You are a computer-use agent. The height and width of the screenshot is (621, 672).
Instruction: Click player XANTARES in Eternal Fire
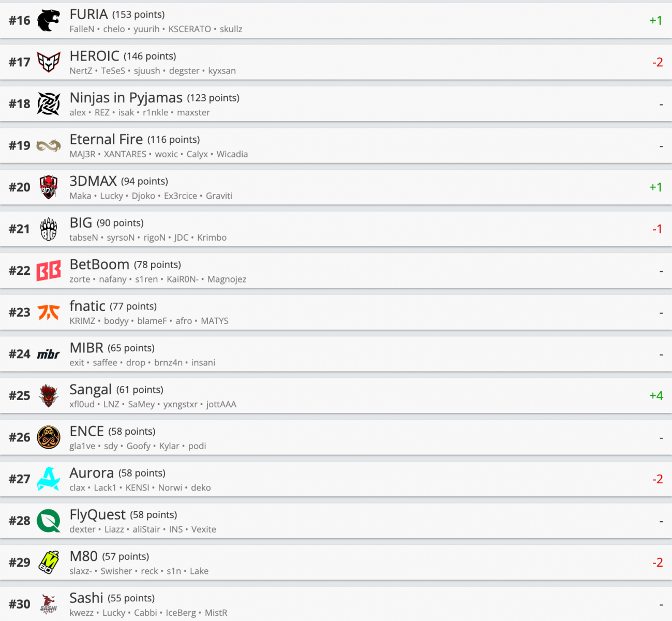pos(125,154)
